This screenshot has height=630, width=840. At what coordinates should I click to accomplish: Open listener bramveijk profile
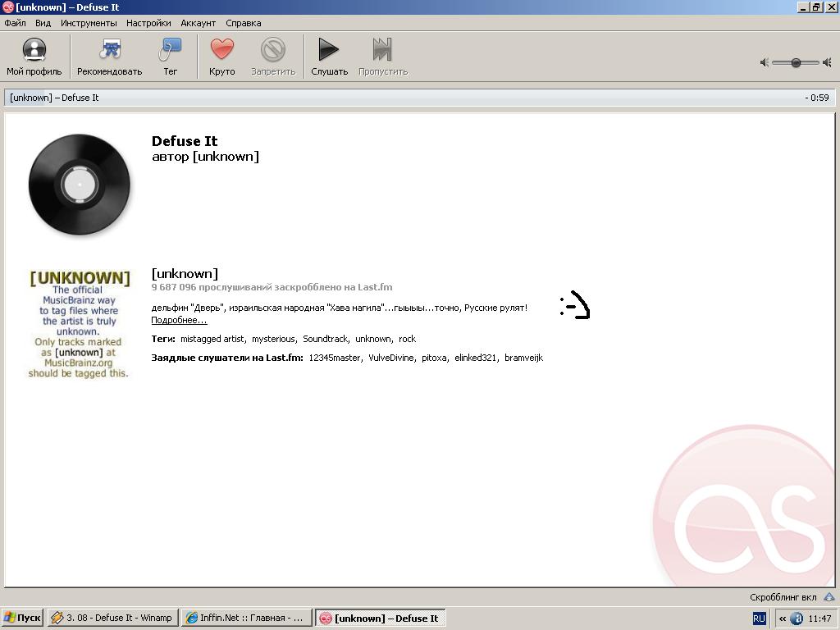coord(523,358)
